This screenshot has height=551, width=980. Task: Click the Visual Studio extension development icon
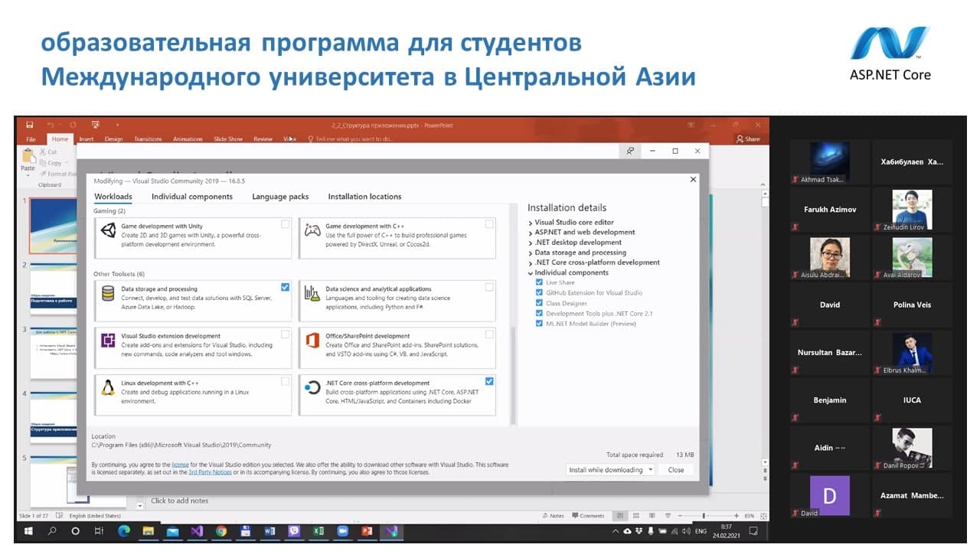coord(108,340)
